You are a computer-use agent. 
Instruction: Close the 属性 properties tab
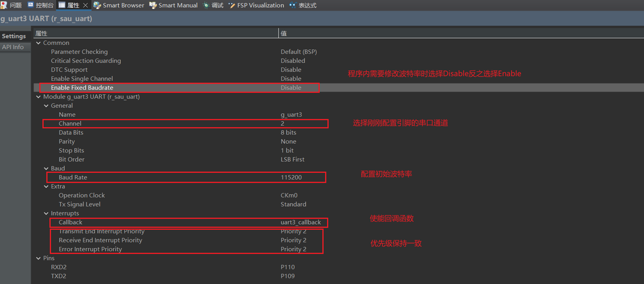pos(86,5)
